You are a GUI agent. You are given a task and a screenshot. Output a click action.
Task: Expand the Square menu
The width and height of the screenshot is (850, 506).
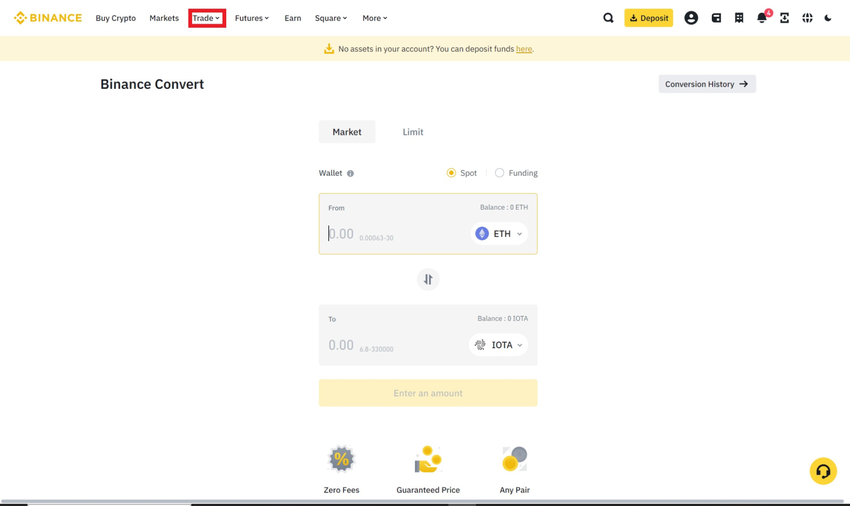click(331, 18)
